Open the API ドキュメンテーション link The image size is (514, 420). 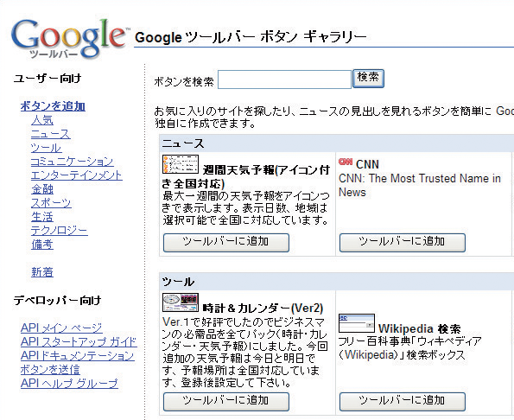78,355
